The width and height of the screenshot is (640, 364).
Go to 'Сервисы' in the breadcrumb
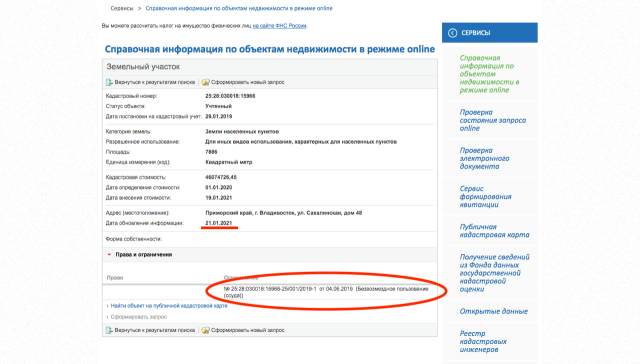(122, 8)
